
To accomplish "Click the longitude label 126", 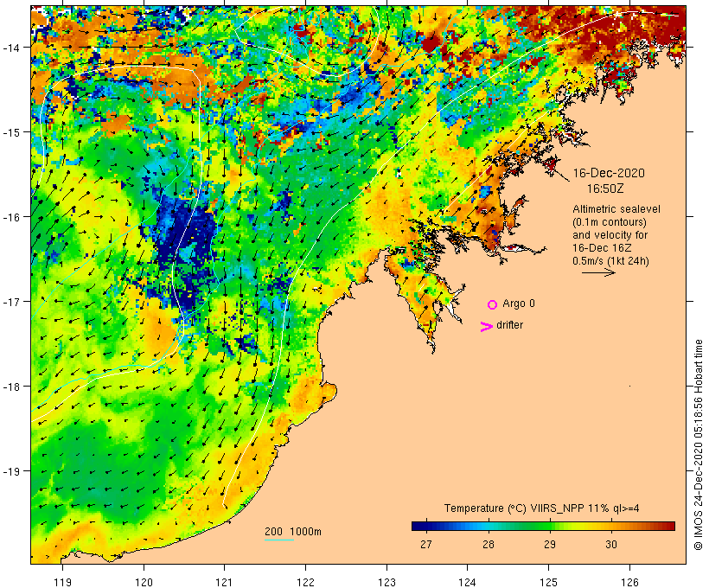I will click(629, 582).
